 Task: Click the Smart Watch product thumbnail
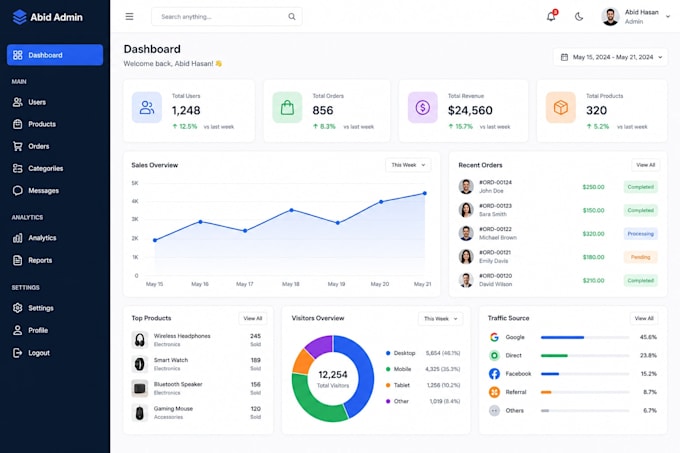coord(140,364)
